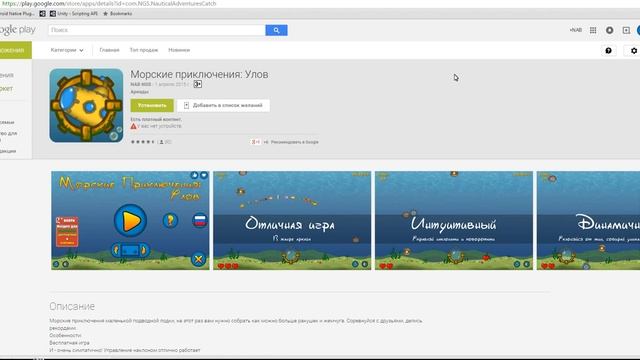Open the Отличная игра screenshot
Image resolution: width=640 pixels, height=360 pixels.
[292, 220]
